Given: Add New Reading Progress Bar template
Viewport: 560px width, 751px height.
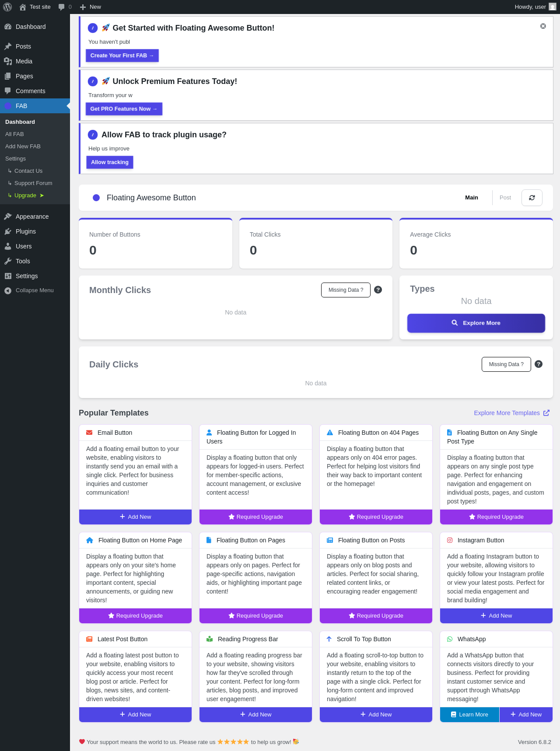Looking at the screenshot, I should [x=255, y=715].
